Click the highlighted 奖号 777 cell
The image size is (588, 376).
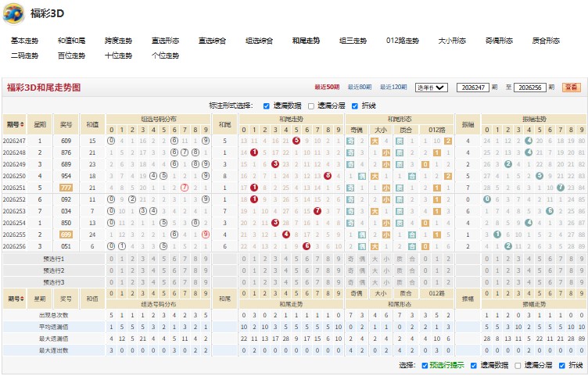[66, 188]
